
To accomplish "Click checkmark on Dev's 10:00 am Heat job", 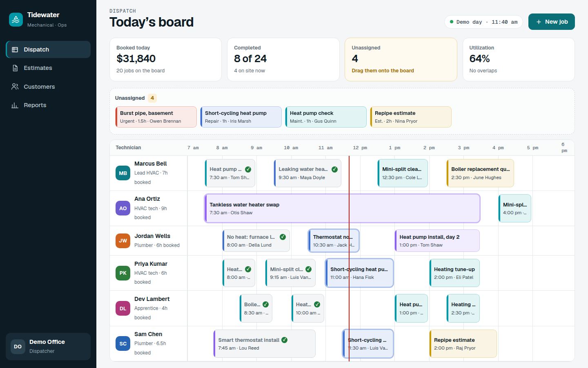I will 317,304.
